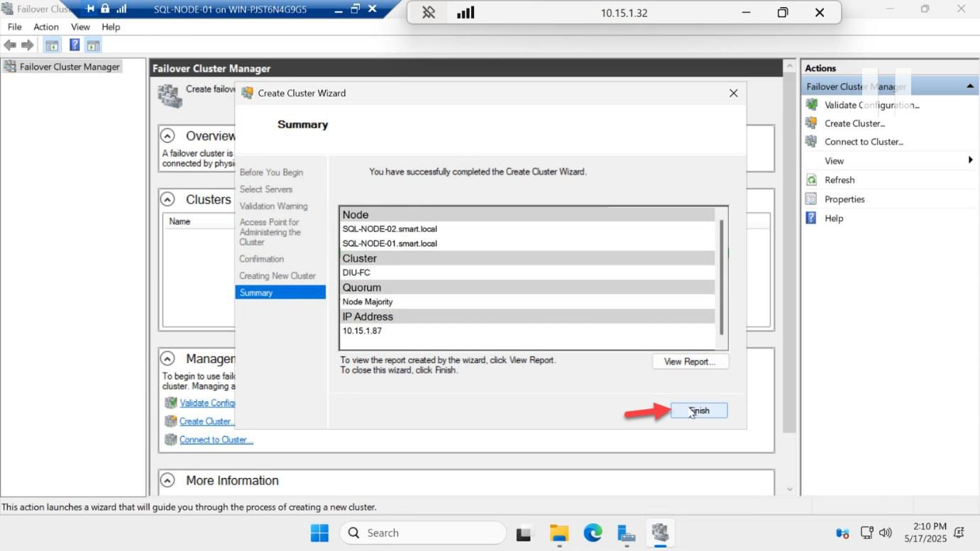Click Connect to Cluster link in Management
The width and height of the screenshot is (980, 551).
pyautogui.click(x=216, y=440)
